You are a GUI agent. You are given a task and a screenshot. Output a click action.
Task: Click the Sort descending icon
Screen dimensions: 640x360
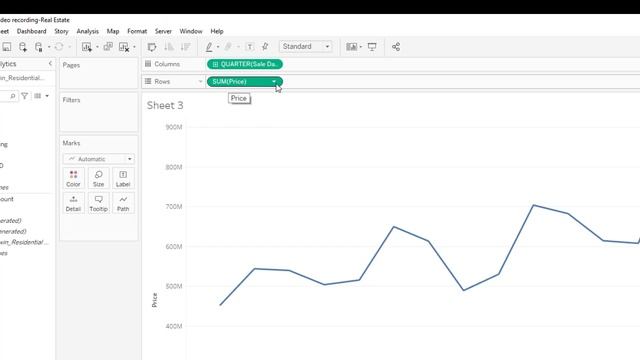[x=185, y=47]
